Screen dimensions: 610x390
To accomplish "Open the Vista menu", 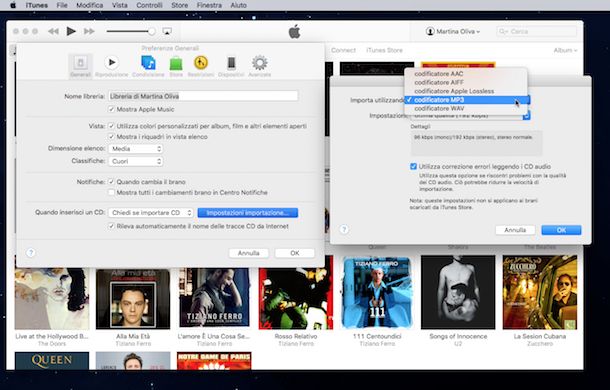I will click(119, 5).
